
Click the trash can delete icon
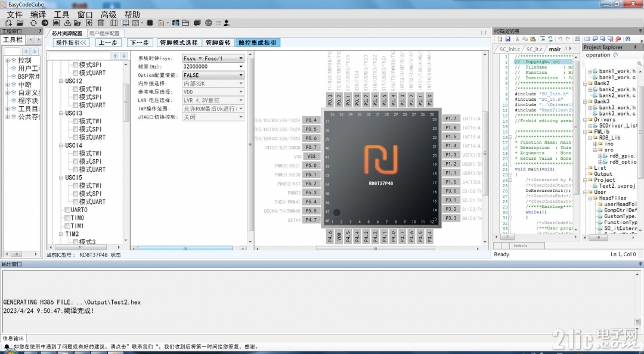click(101, 23)
